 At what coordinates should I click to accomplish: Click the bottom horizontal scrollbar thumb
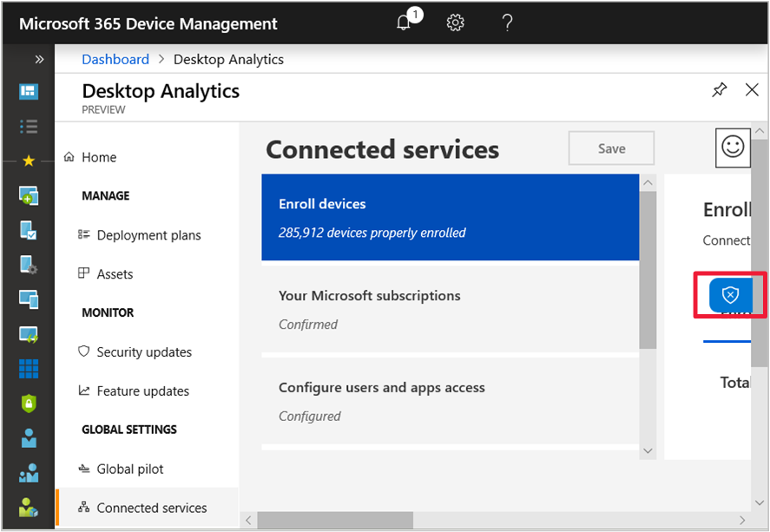click(335, 520)
